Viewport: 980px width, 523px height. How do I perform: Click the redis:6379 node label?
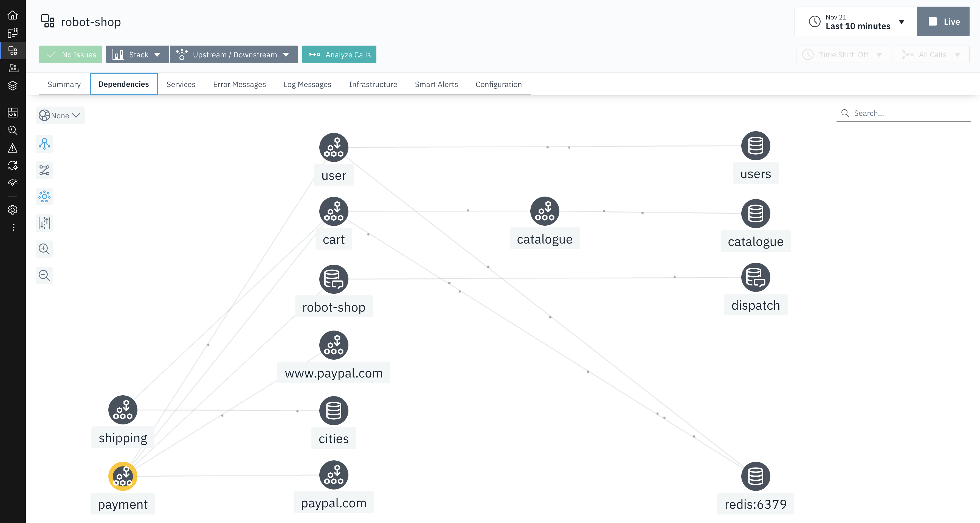point(756,504)
